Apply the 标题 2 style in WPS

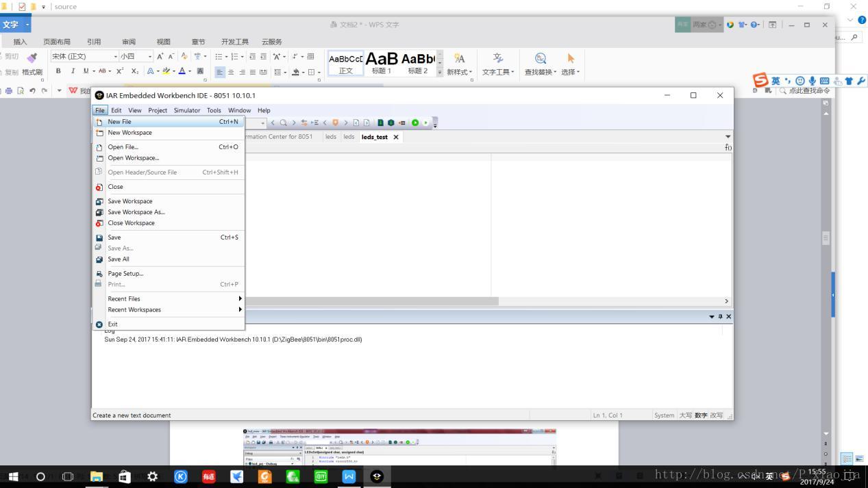pos(418,64)
